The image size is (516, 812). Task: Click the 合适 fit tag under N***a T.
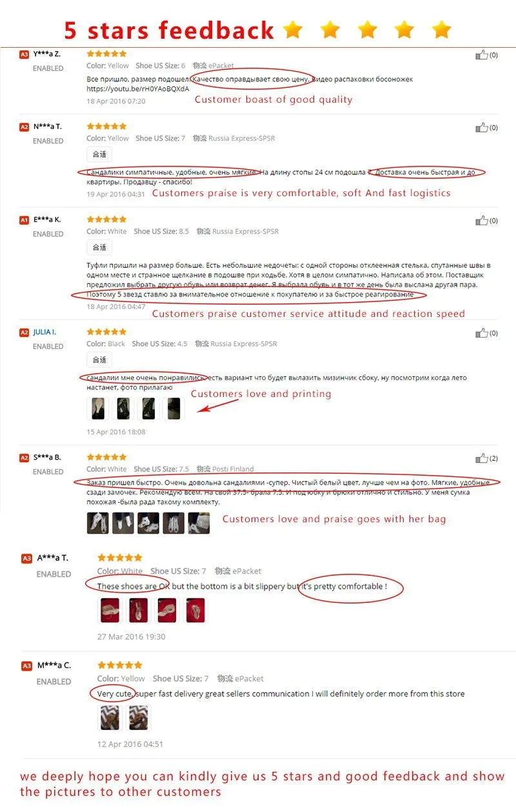point(99,154)
